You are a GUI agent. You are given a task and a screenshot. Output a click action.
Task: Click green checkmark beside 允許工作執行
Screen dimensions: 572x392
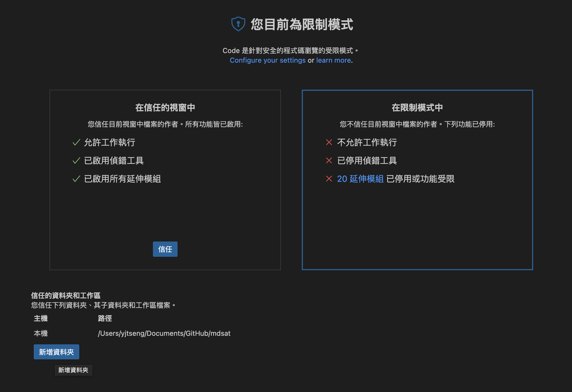pyautogui.click(x=76, y=142)
